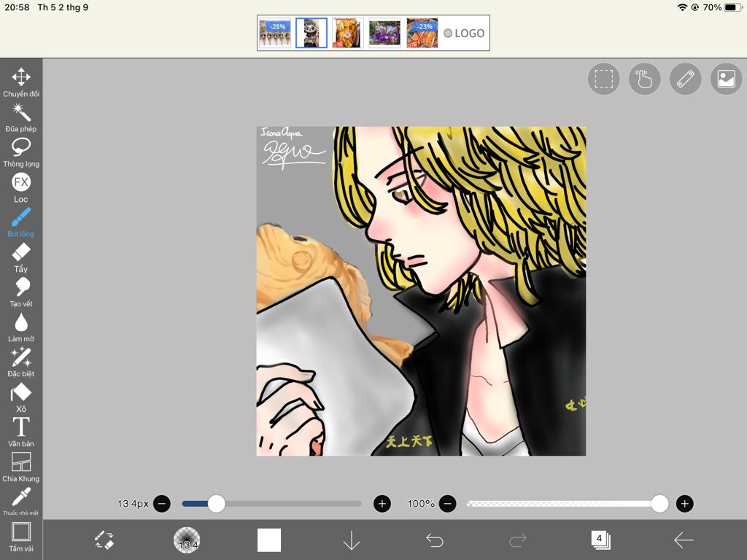
Task: Select the Thòng lọng lasso tool
Action: (x=21, y=152)
